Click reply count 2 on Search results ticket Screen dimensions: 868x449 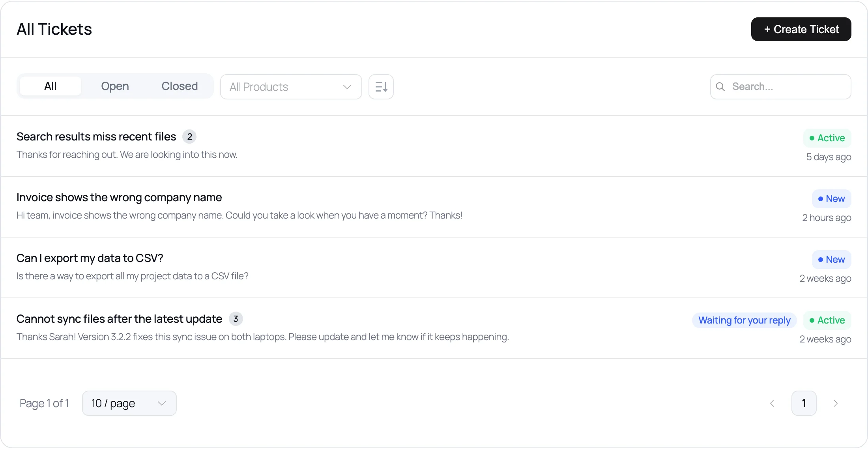click(x=190, y=137)
